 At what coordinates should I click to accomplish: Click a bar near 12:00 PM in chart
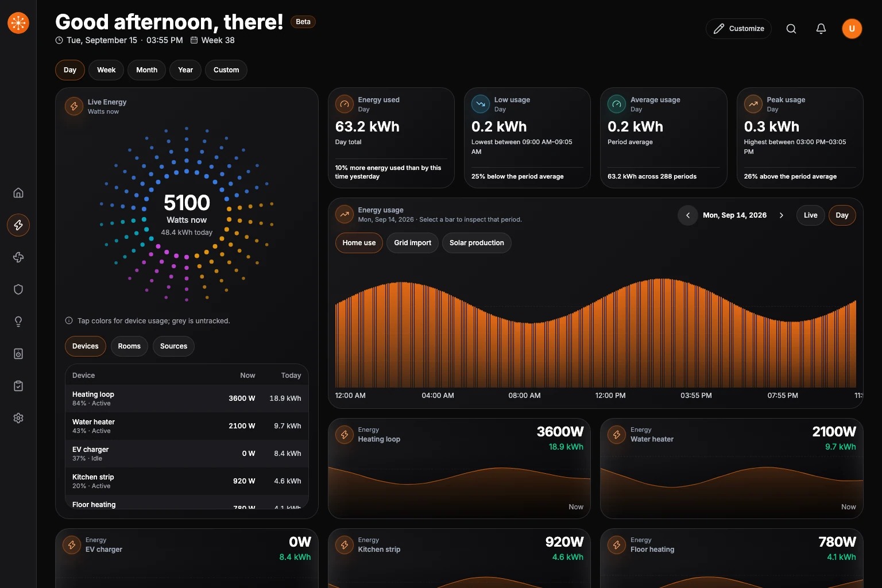(x=610, y=339)
